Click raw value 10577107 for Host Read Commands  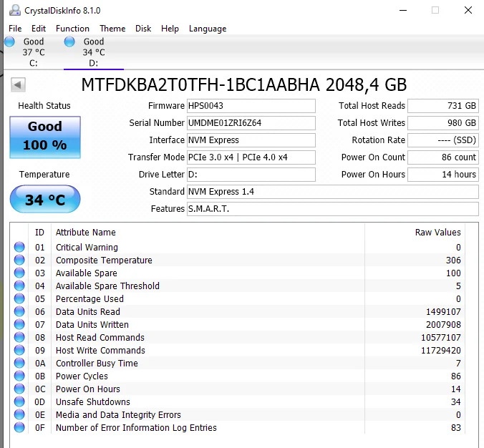tap(441, 338)
